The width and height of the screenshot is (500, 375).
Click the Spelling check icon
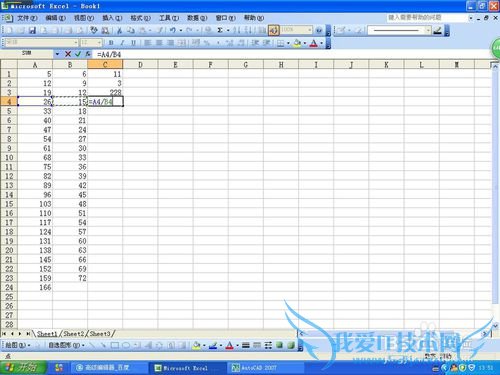94,31
